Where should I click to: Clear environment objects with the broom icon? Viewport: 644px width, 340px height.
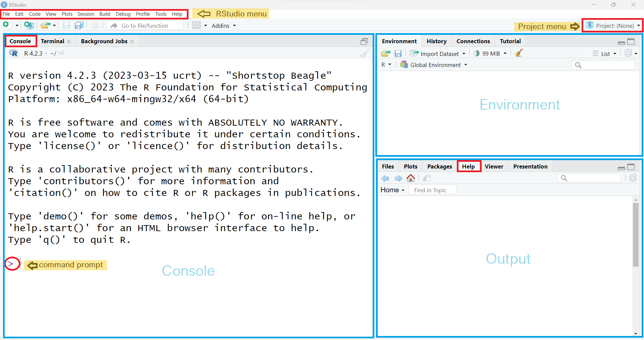tap(519, 53)
